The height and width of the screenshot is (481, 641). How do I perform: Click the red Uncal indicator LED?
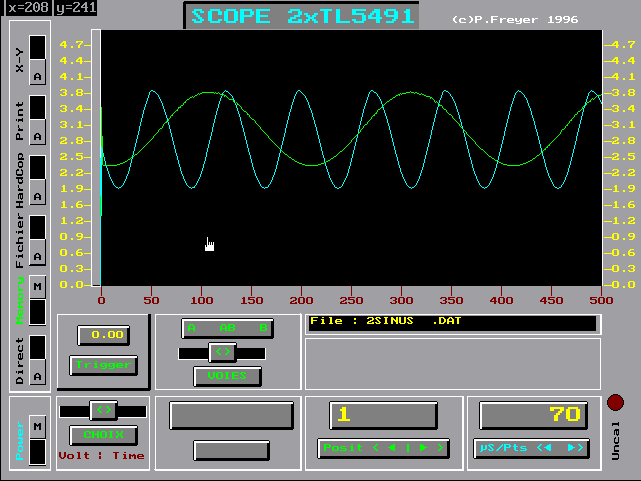pyautogui.click(x=615, y=402)
